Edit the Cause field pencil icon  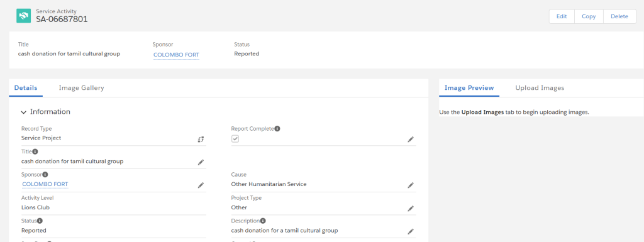[410, 185]
